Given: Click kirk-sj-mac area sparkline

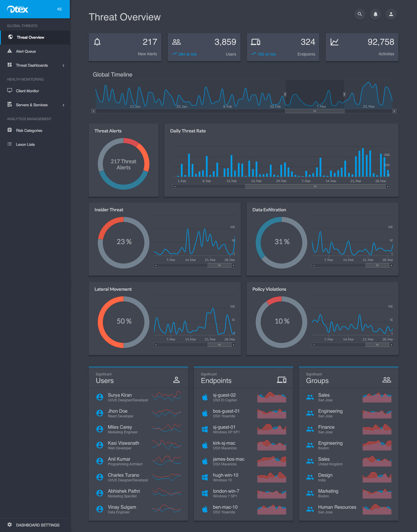Looking at the screenshot, I should tap(272, 445).
